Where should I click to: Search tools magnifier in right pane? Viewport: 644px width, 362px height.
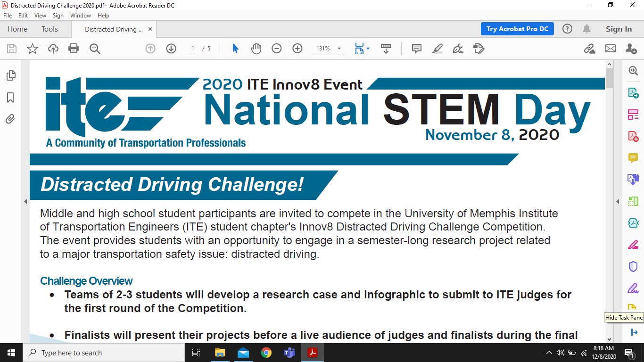point(633,70)
